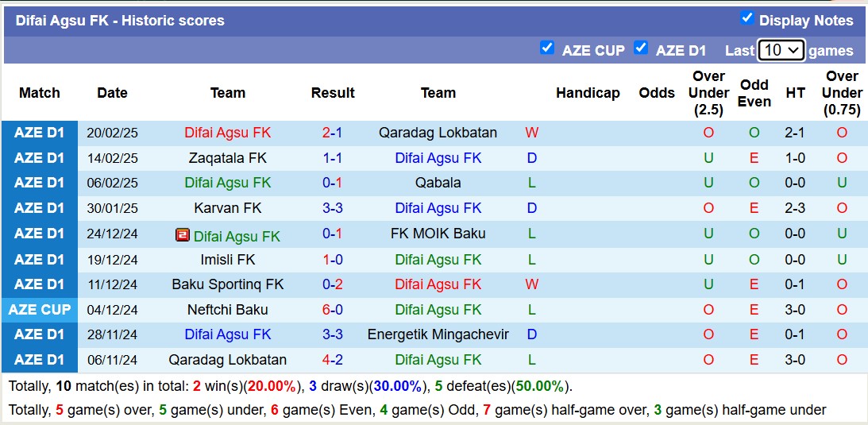Open Zaqatala FK team link
Screen dimensions: 868x425
click(x=228, y=158)
